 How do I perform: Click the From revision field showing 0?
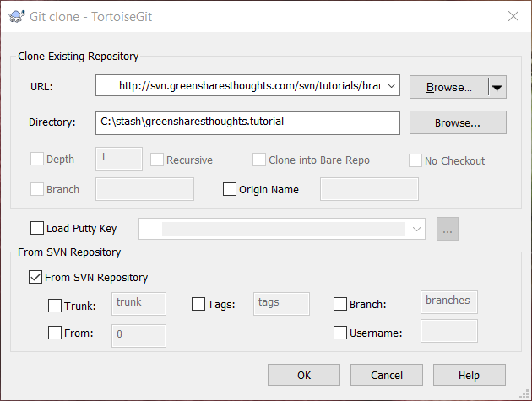(138, 336)
